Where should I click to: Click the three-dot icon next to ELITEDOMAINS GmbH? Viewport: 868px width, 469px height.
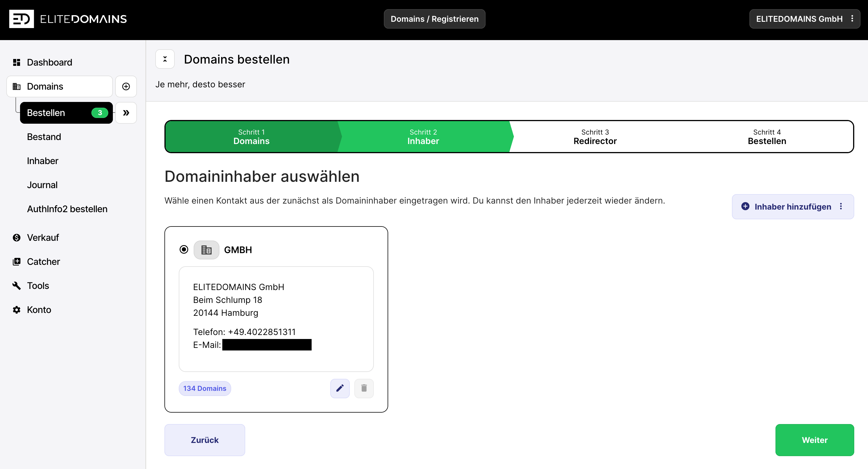(x=852, y=19)
